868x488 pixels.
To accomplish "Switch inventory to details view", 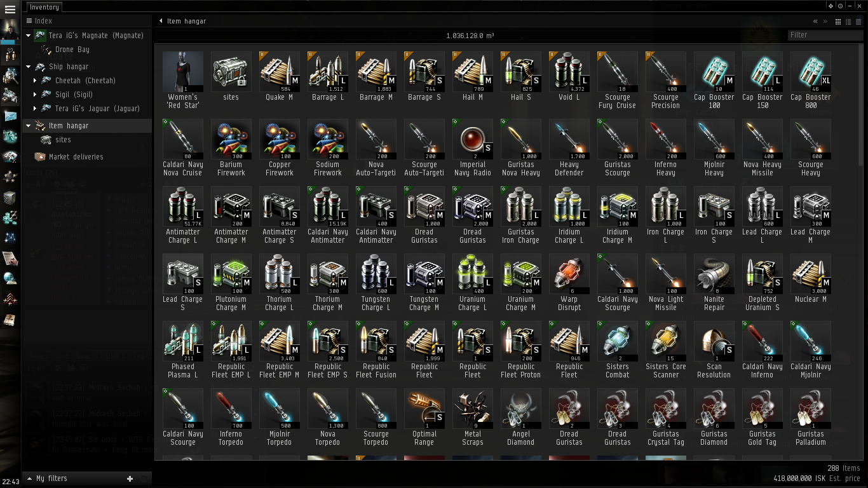I will [848, 22].
